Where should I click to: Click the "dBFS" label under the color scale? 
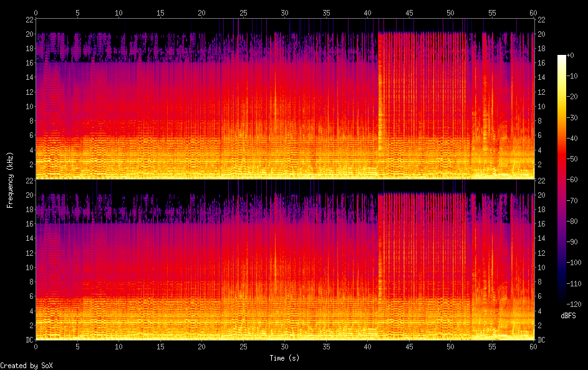(x=568, y=316)
